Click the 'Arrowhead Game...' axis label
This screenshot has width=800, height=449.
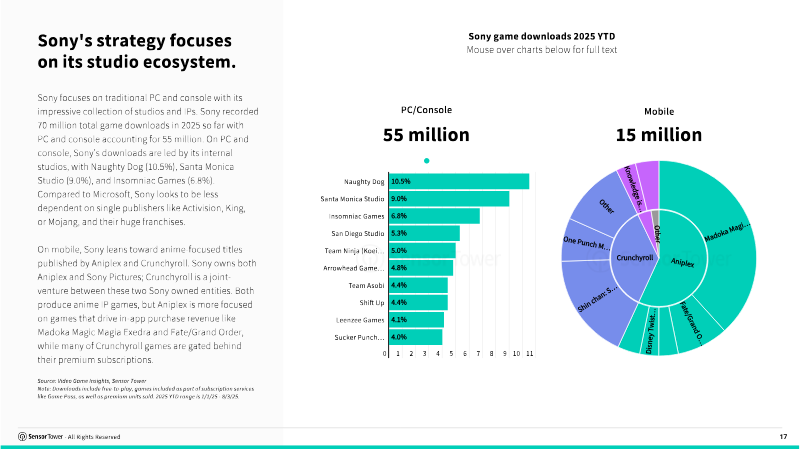[x=354, y=268]
